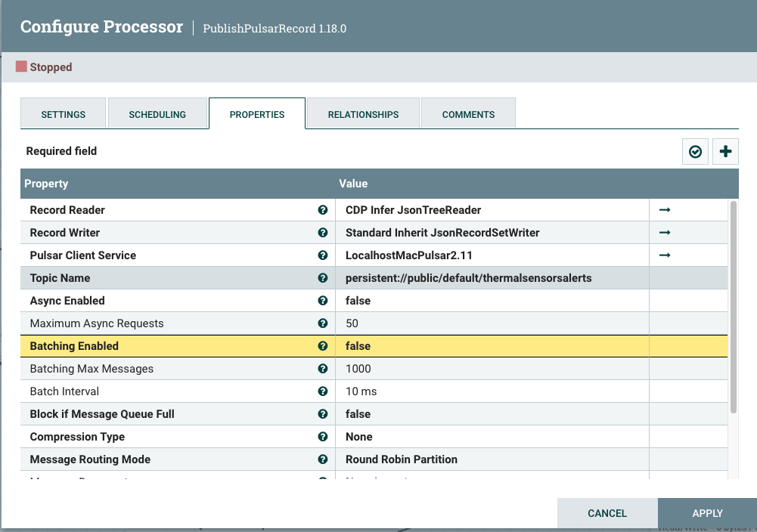Image resolution: width=757 pixels, height=532 pixels.
Task: Show help icon for Pulsar Client Service
Action: [x=322, y=255]
